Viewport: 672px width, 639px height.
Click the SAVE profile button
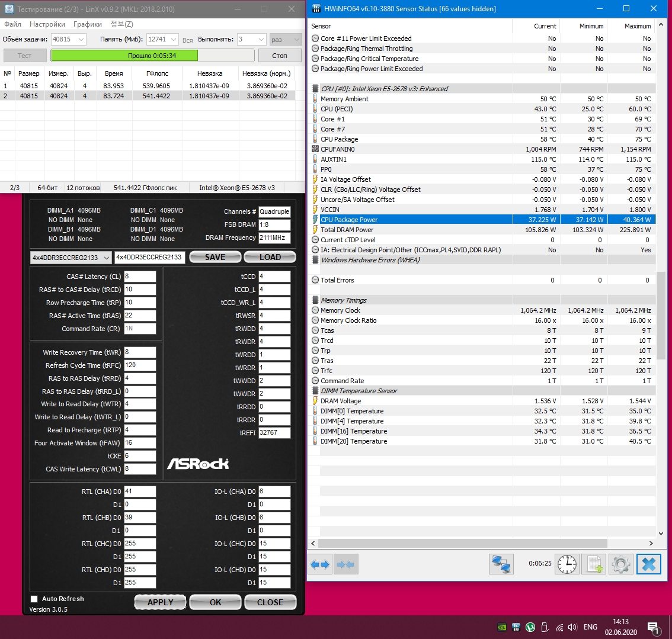[215, 257]
